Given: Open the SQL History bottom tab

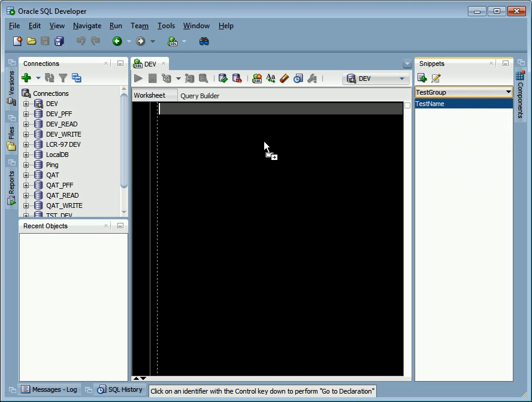Looking at the screenshot, I should 120,389.
